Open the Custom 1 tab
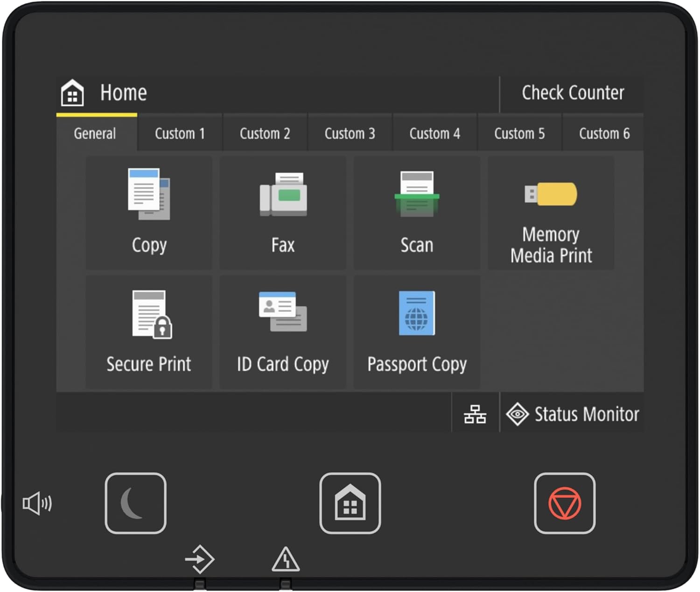Screen dimensions: 700x592 coord(180,134)
